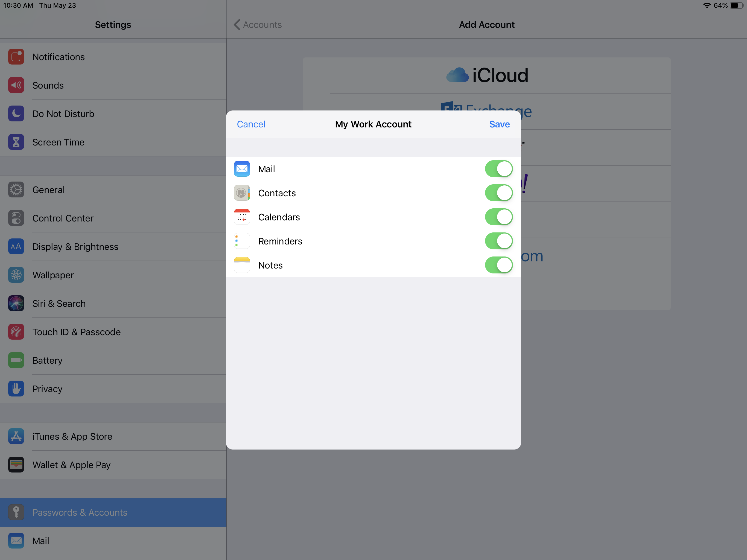Switch off the Calendars toggle
The image size is (747, 560).
coord(498,217)
